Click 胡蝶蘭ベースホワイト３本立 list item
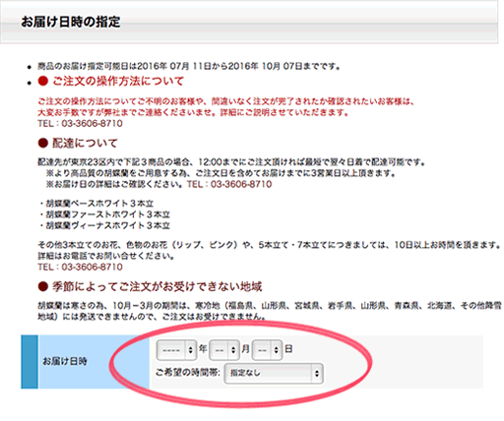 pos(99,204)
